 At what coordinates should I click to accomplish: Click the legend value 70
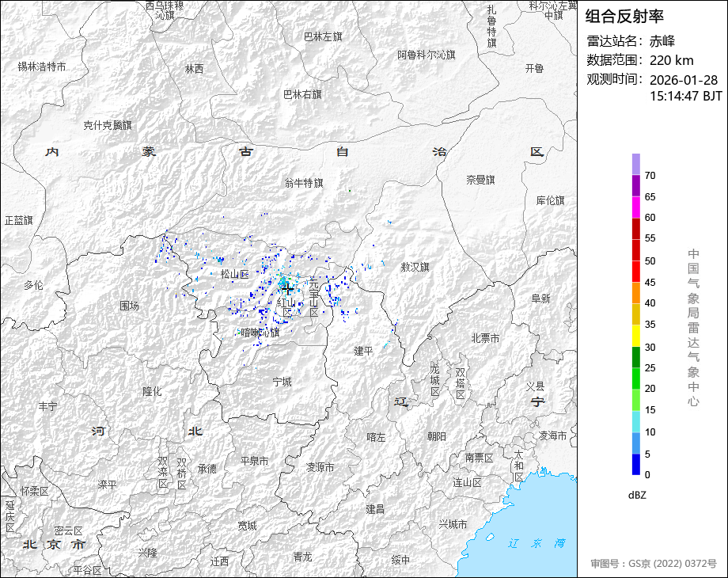650,176
